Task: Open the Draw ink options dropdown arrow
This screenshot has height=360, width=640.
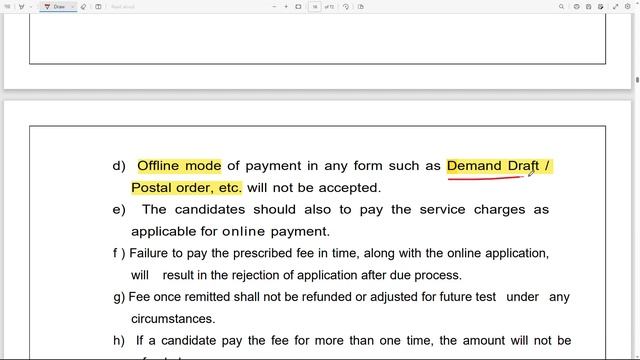Action: click(x=73, y=7)
